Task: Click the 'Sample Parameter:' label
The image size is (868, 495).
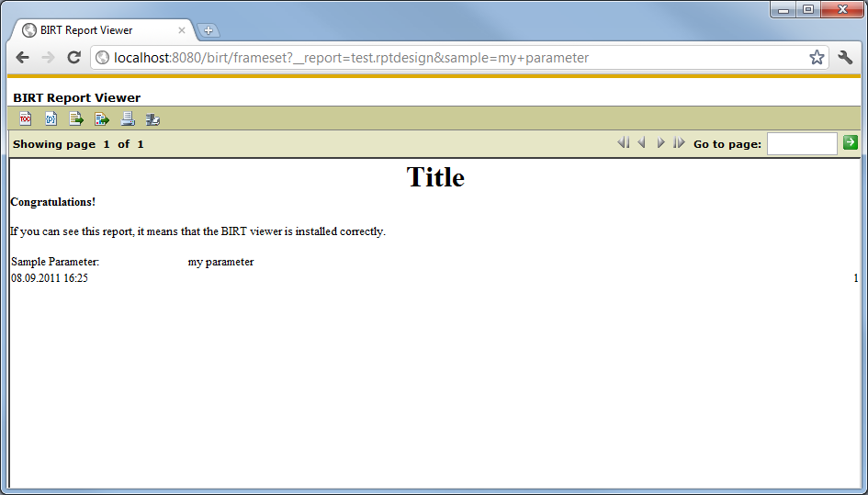Action: 55,262
